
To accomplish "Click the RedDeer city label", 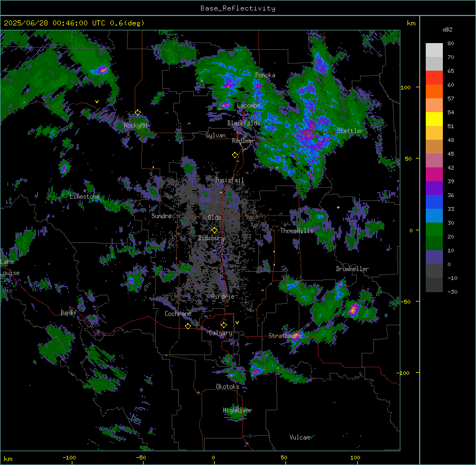I will click(243, 141).
